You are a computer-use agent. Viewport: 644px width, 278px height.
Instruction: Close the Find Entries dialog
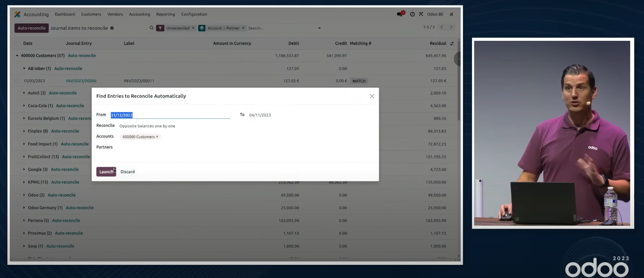[372, 96]
